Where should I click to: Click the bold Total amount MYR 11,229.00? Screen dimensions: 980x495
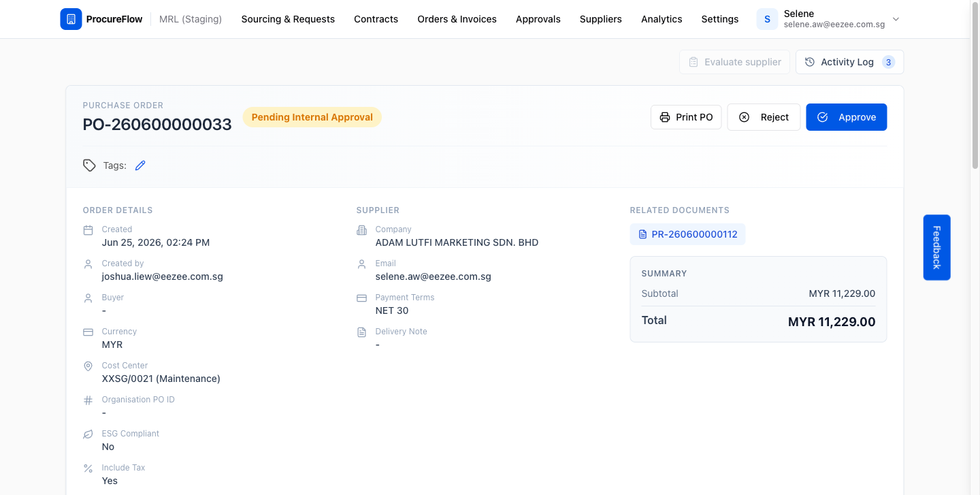pos(832,322)
